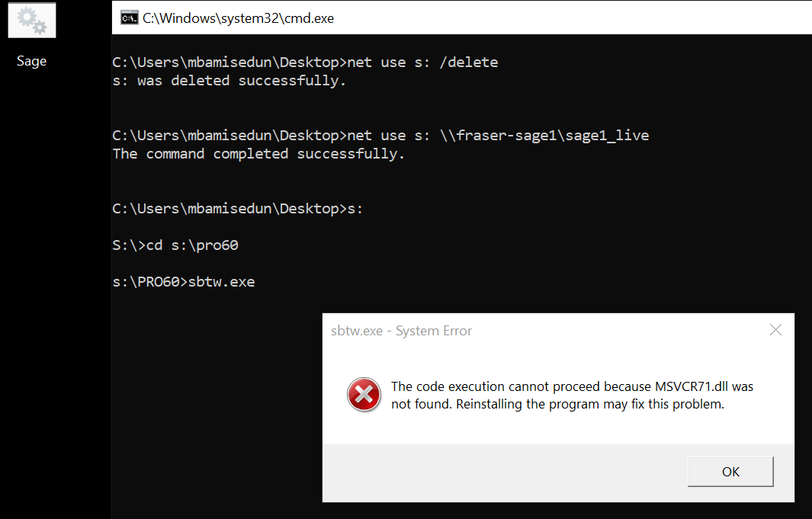
Task: Click the 'code execution cannot proceed' message line
Action: coord(573,386)
